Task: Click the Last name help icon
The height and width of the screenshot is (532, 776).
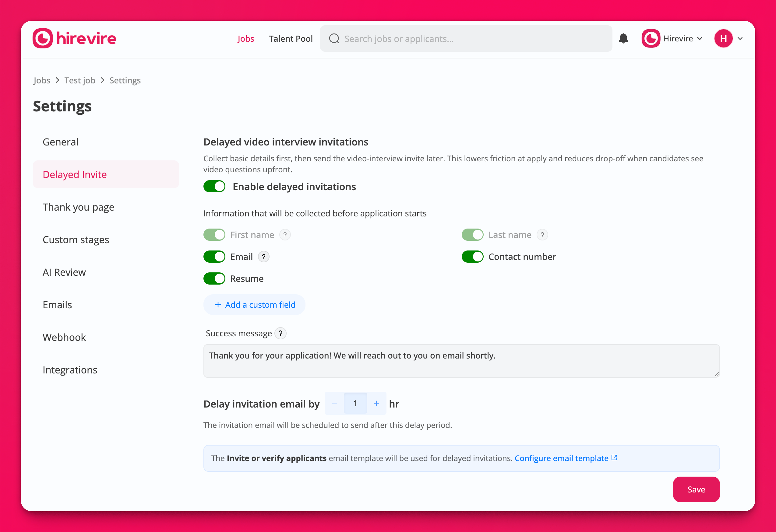Action: tap(542, 235)
